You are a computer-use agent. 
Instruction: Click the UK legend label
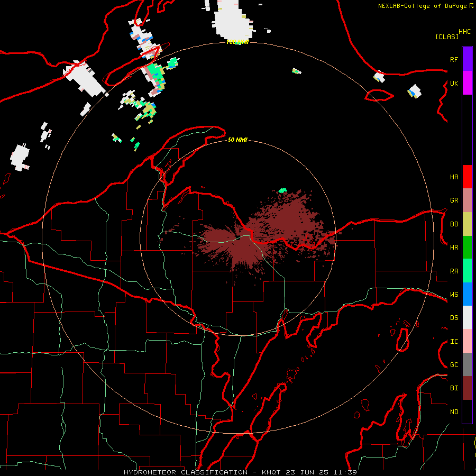click(x=454, y=83)
